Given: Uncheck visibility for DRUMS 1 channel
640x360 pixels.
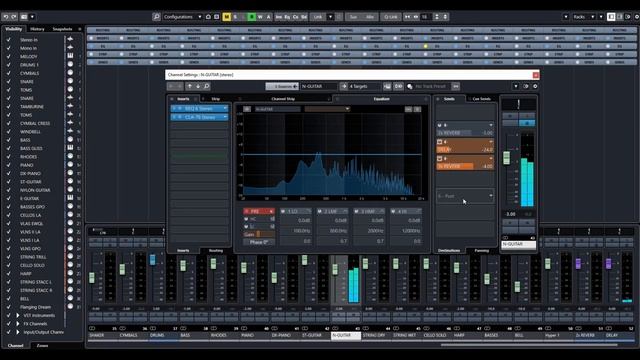Looking at the screenshot, I should coord(9,64).
